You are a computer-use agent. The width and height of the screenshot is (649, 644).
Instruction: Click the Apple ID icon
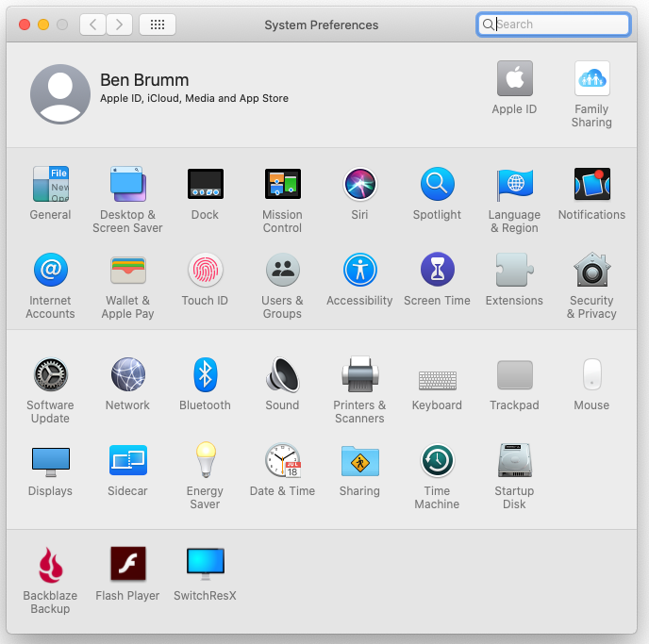(514, 79)
